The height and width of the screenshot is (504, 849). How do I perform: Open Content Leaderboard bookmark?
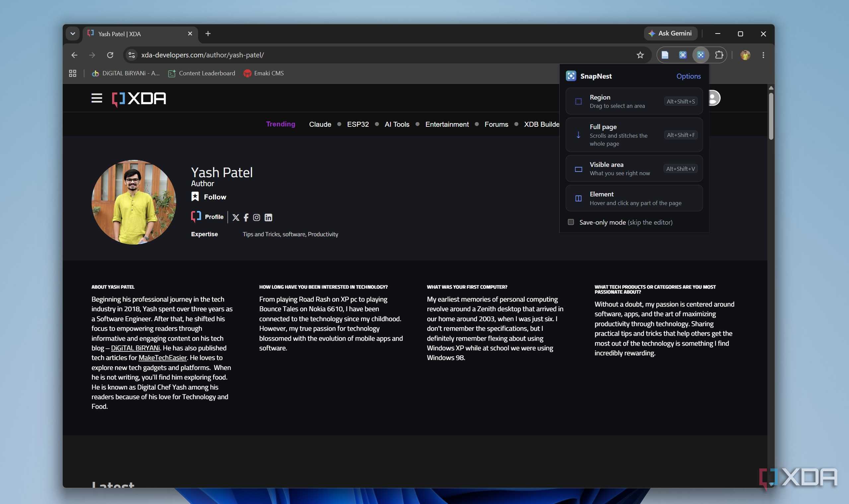pyautogui.click(x=202, y=73)
